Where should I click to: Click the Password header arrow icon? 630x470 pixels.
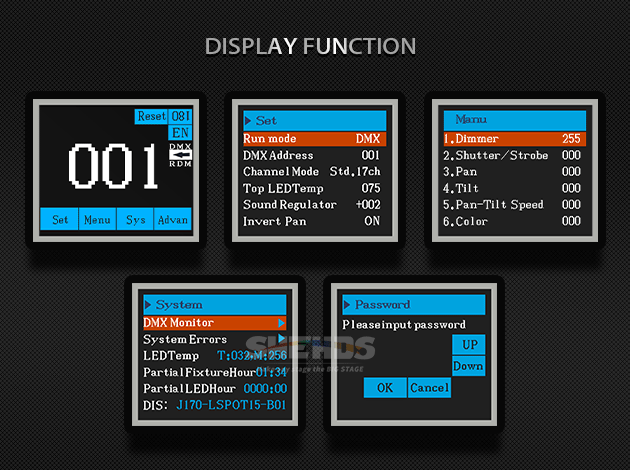coord(348,304)
